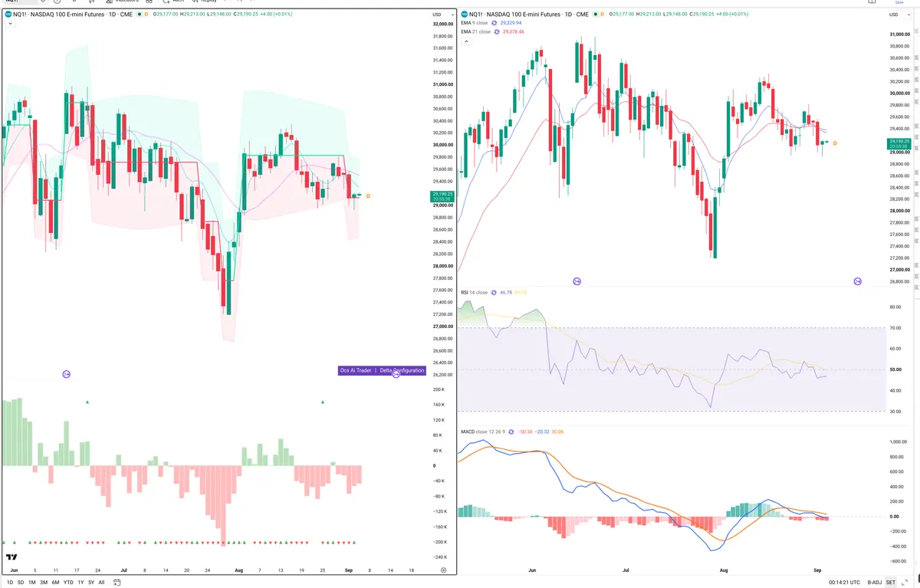This screenshot has width=920, height=588.
Task: Click the green up-triangle marker above left histogram near 17
Action: pyautogui.click(x=87, y=402)
